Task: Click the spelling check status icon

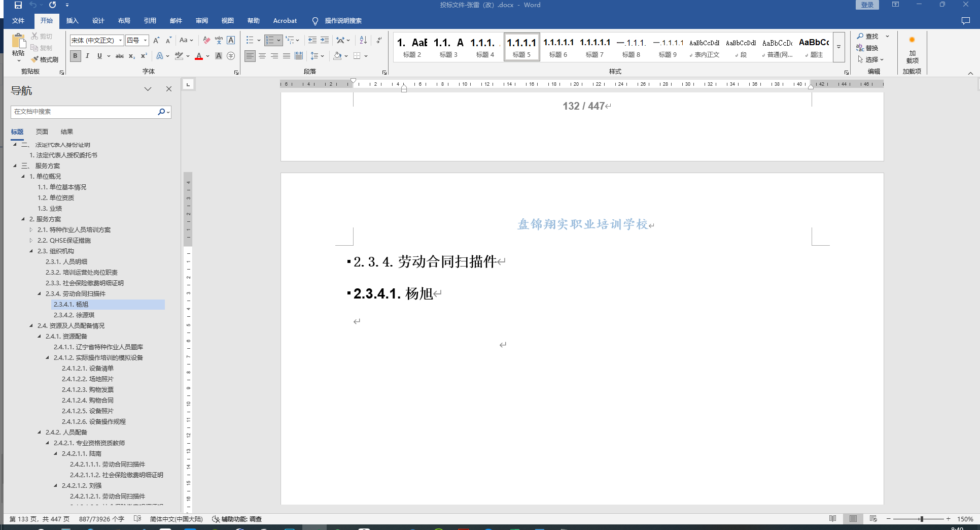Action: tap(137, 519)
